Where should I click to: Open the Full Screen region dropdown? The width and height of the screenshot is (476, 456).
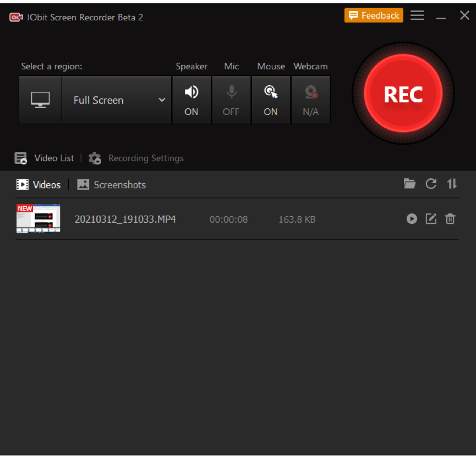(117, 100)
